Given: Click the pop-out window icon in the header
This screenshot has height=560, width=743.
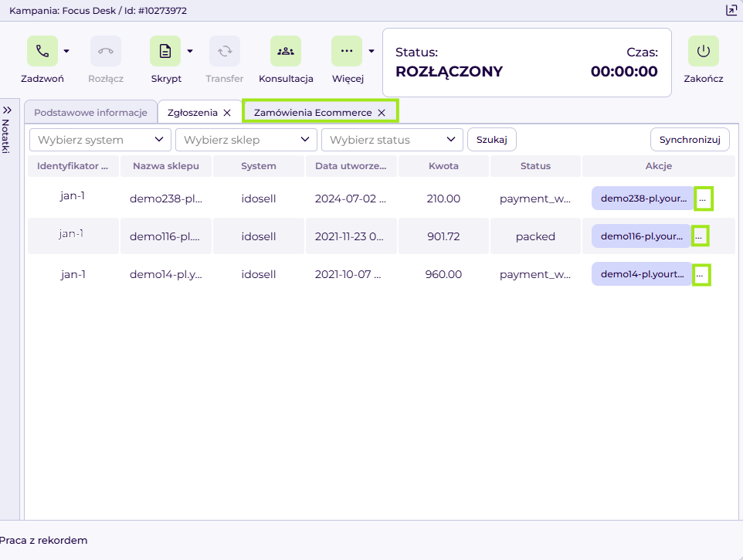Looking at the screenshot, I should [731, 10].
